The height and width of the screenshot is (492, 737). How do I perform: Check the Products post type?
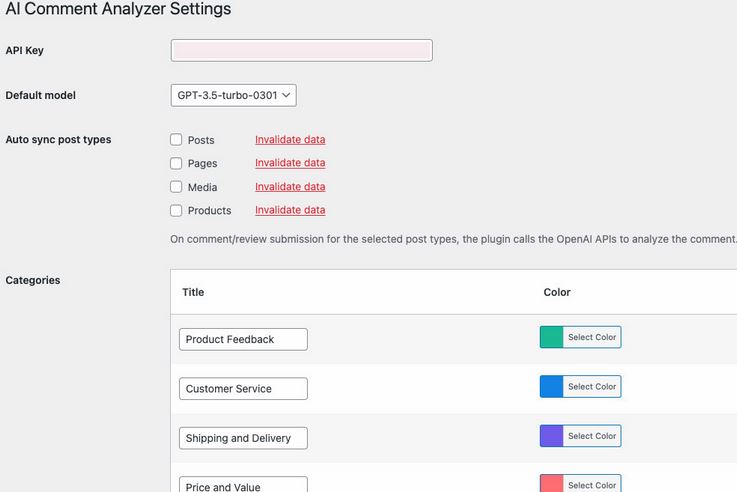point(176,210)
